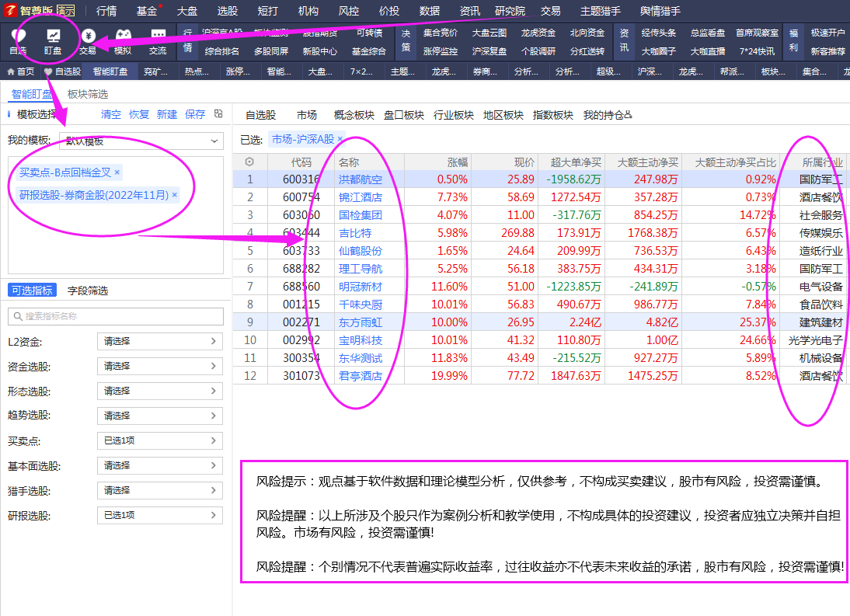Click the 智尊版 app logo
This screenshot has height=616, width=850.
coord(11,10)
